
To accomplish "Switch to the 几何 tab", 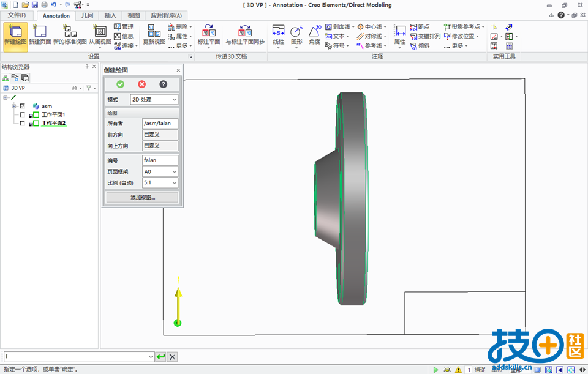I will [87, 15].
